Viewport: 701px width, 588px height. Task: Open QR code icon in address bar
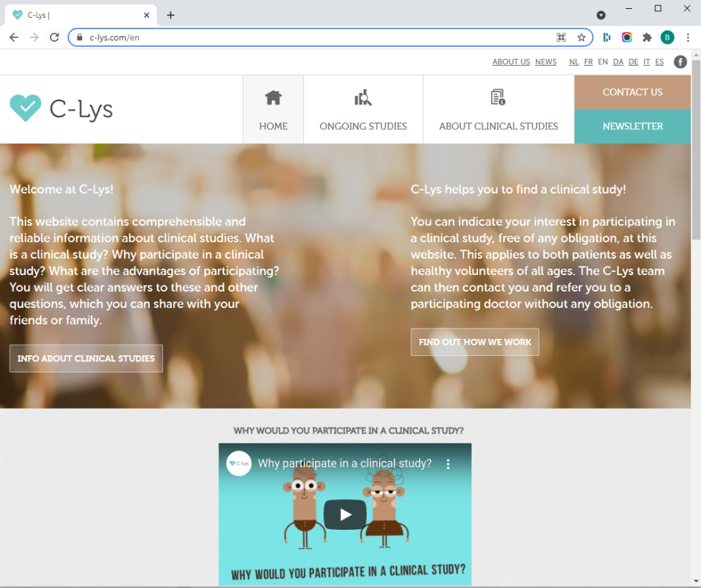pyautogui.click(x=561, y=38)
